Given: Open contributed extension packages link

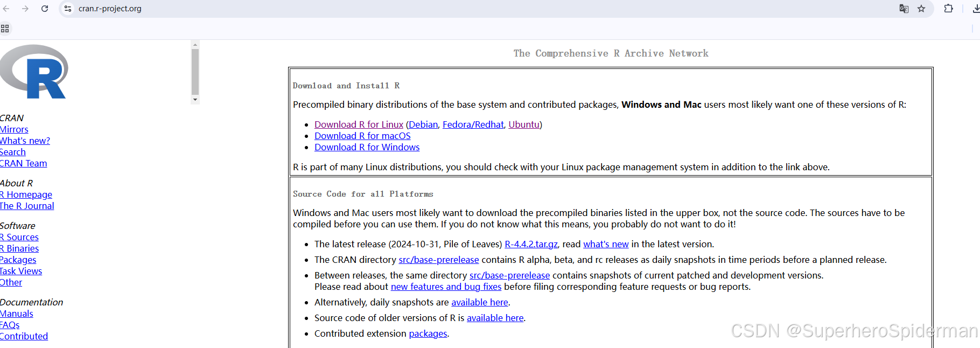Looking at the screenshot, I should 428,333.
